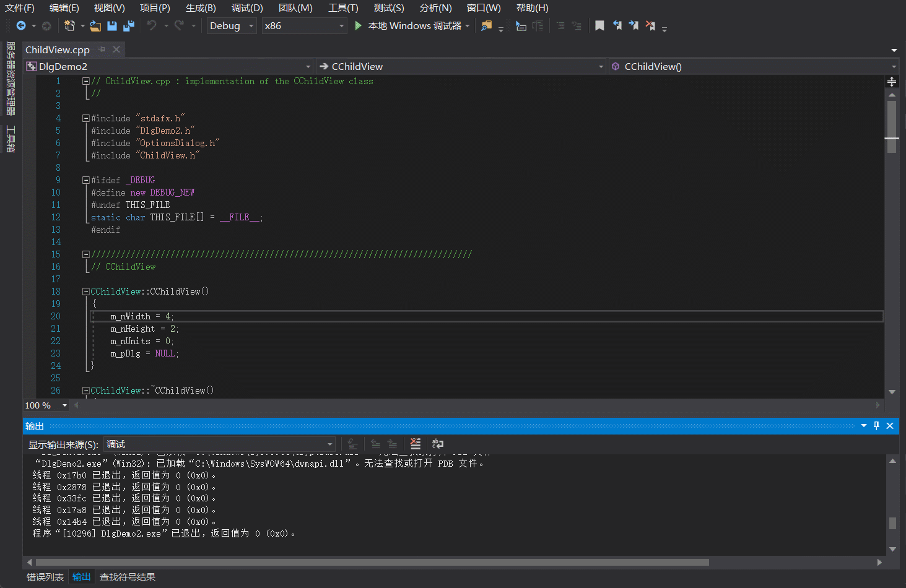Toggle word wrap in output panel
Image resolution: width=906 pixels, height=588 pixels.
click(438, 444)
